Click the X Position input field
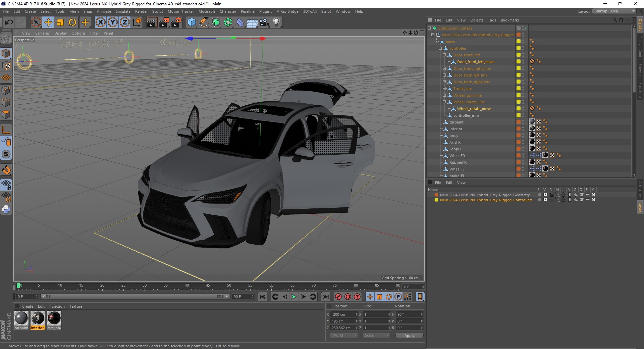The width and height of the screenshot is (644, 349). coord(344,314)
